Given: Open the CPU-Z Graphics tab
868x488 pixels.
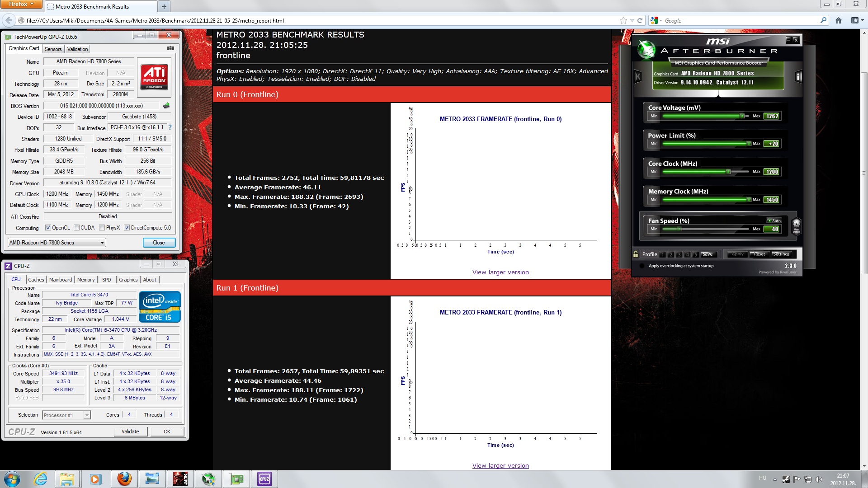Looking at the screenshot, I should point(128,280).
